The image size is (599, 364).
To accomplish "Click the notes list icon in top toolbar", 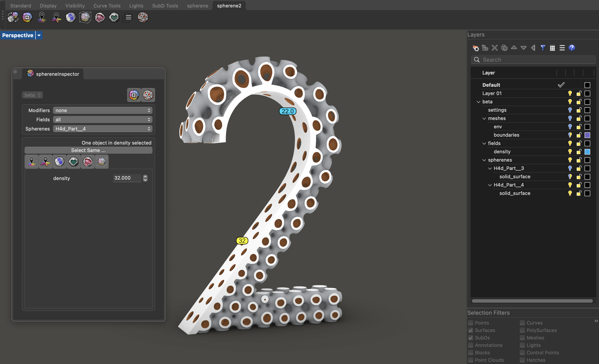I will [x=128, y=18].
